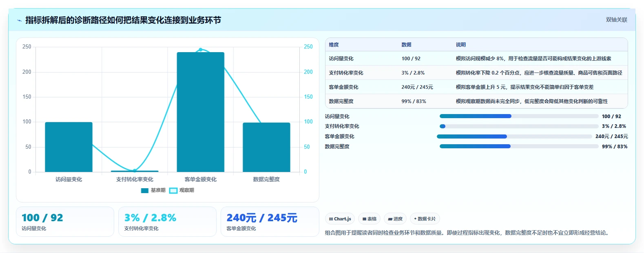
Task: Click the 客单金额变化 x-axis label
Action: tap(200, 179)
